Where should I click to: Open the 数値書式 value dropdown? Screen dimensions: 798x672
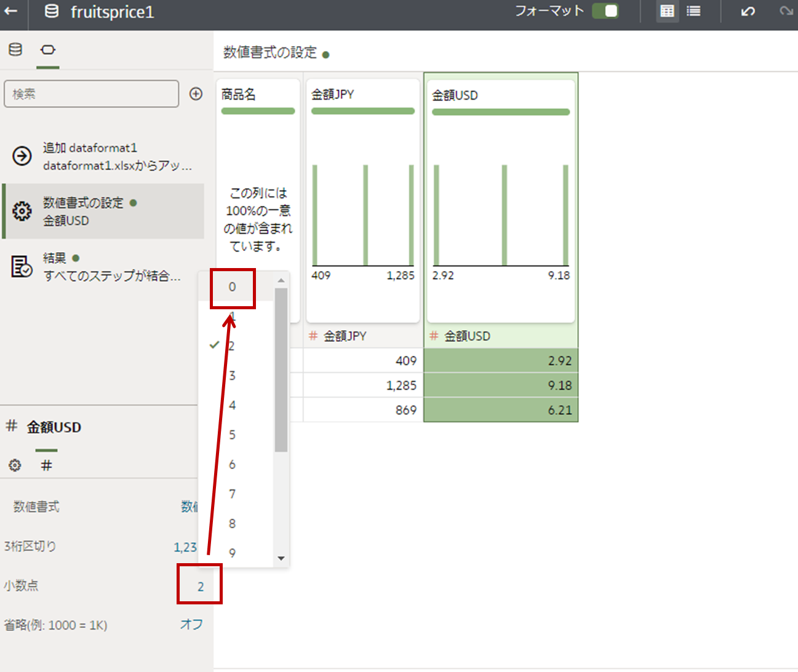pyautogui.click(x=190, y=507)
